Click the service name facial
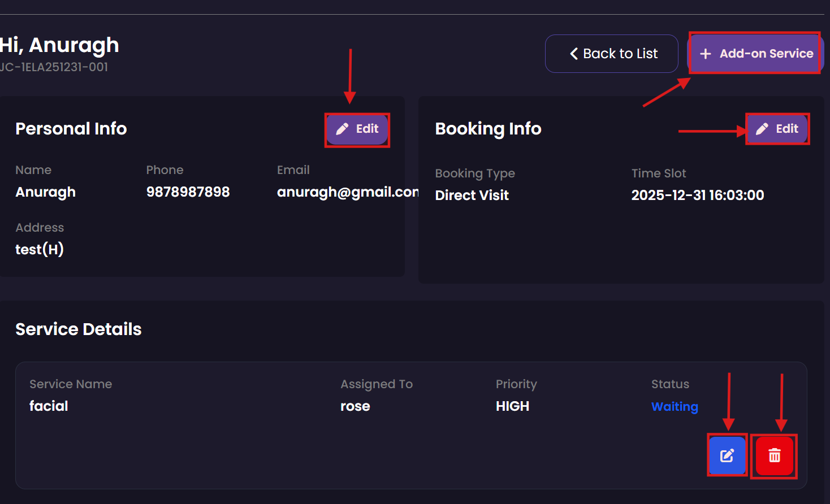 click(x=49, y=406)
